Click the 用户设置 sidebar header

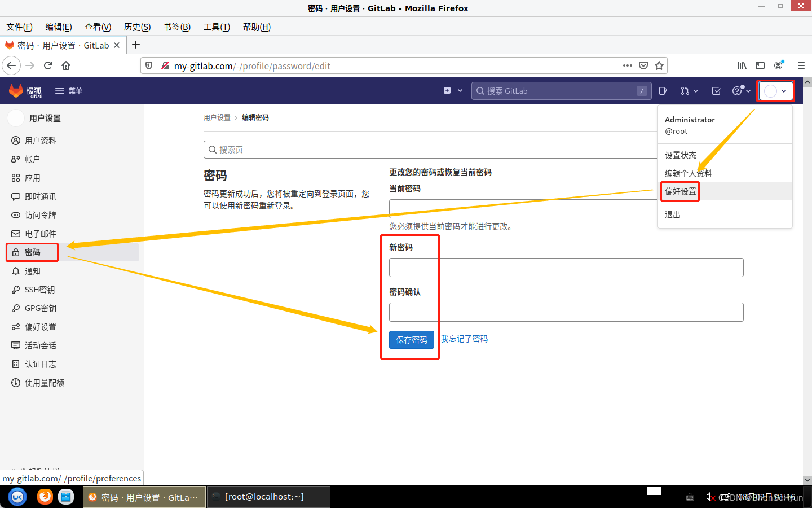pyautogui.click(x=45, y=118)
